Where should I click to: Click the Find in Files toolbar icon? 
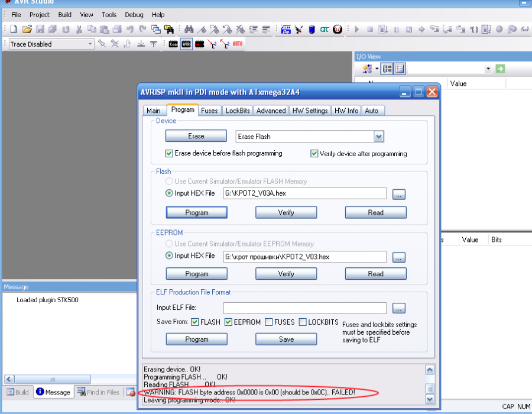168,29
